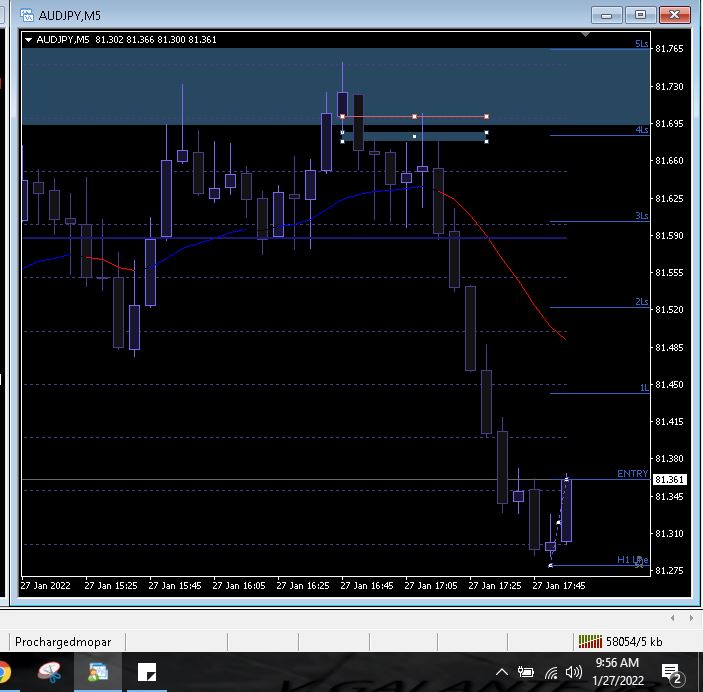Click the center handle of the small blue rectangle
The height and width of the screenshot is (692, 703).
pyautogui.click(x=414, y=136)
